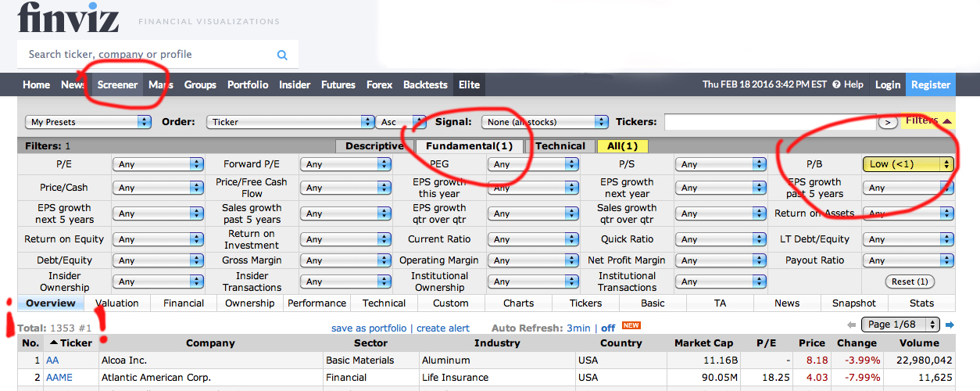Image resolution: width=980 pixels, height=391 pixels.
Task: Click the Tickers input field
Action: 770,122
